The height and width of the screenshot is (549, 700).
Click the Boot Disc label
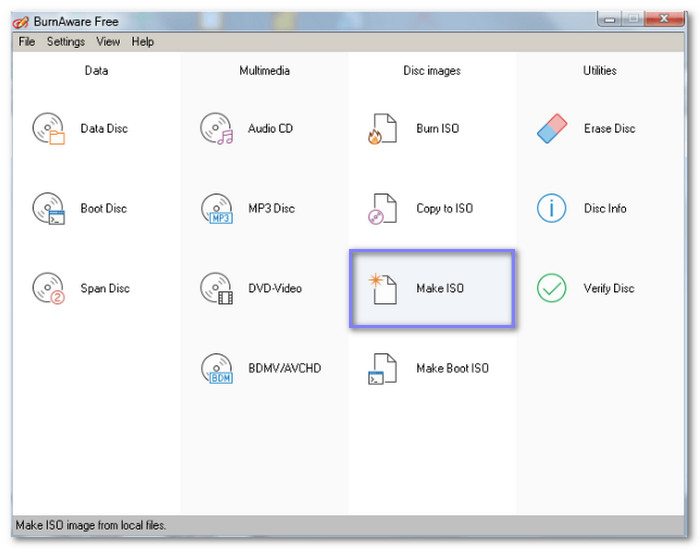pos(104,208)
